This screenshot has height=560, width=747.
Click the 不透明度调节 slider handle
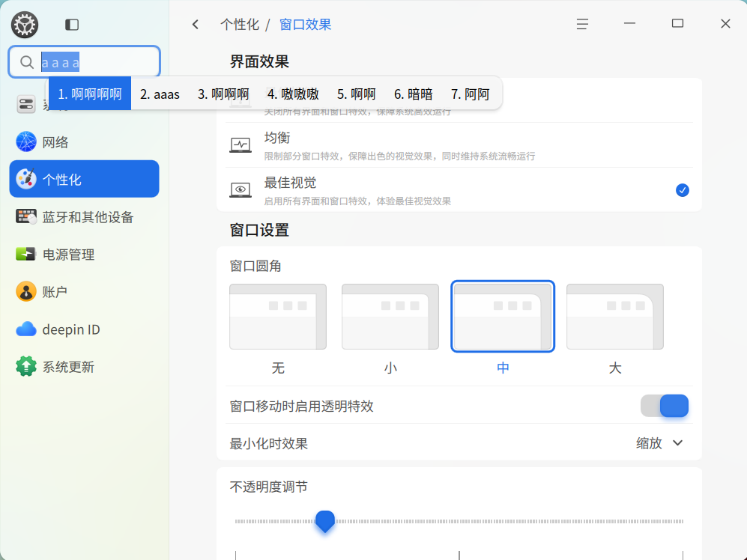[325, 521]
